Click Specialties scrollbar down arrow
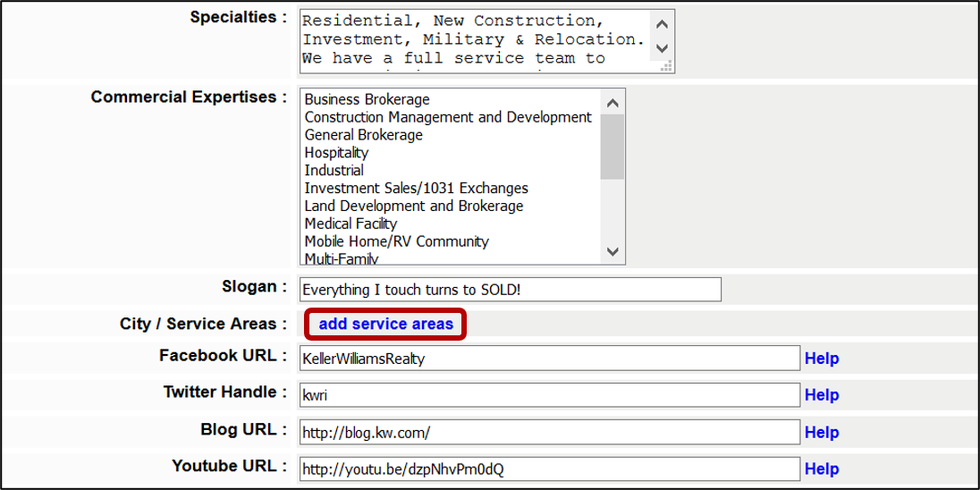980x490 pixels. point(663,48)
